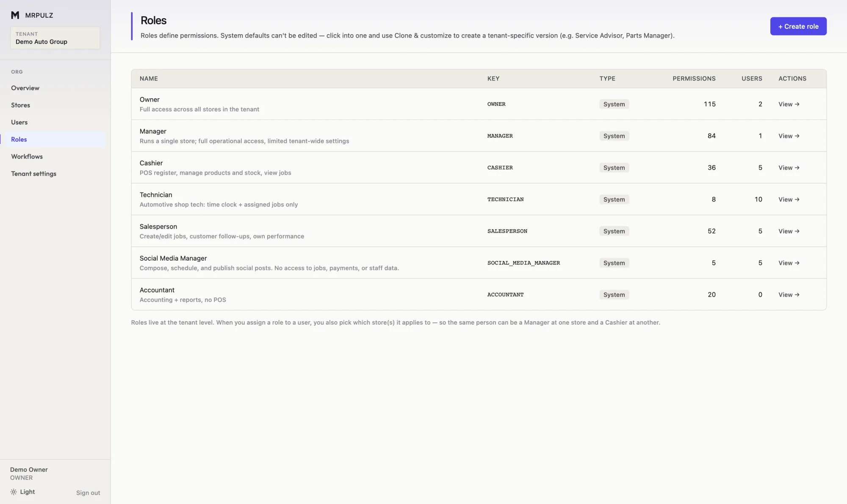Click the SOCIAL_MEDIA_MANAGER key value
The width and height of the screenshot is (847, 504).
tap(524, 263)
